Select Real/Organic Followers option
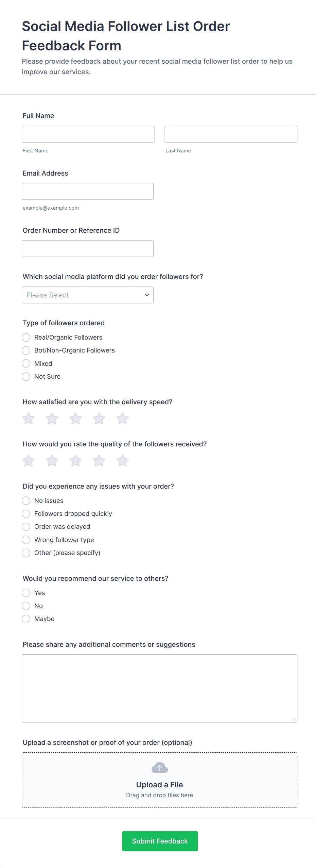316x868 pixels. (26, 338)
